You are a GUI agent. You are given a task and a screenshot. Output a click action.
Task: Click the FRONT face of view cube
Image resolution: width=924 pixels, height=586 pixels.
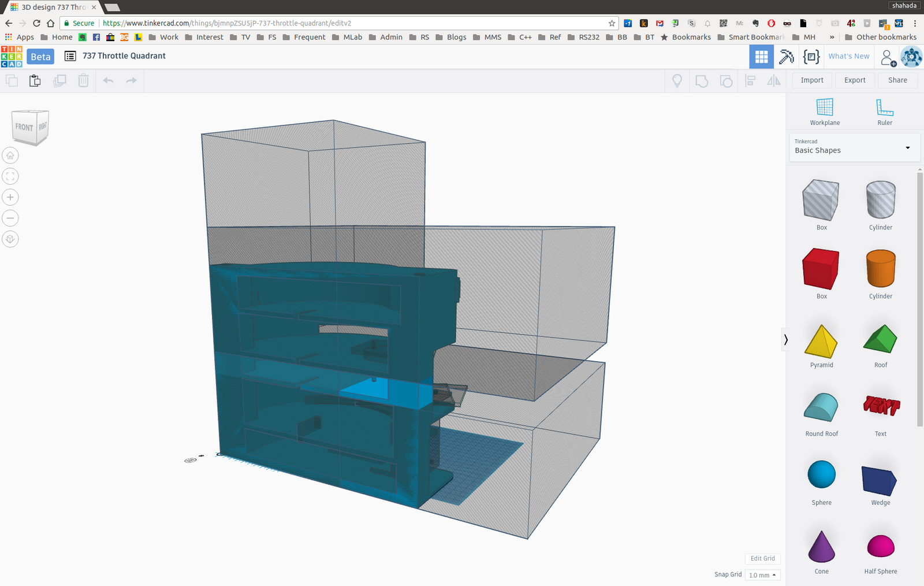click(x=24, y=127)
